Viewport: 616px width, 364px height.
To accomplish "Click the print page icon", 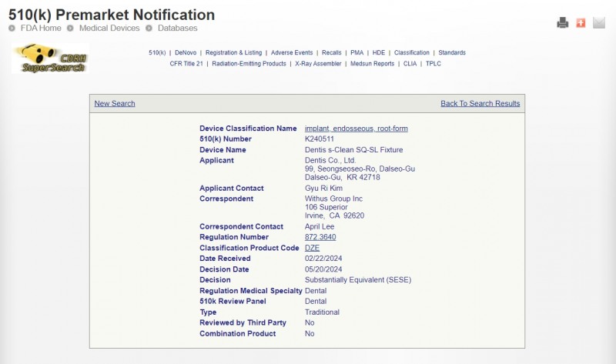I will (x=563, y=23).
